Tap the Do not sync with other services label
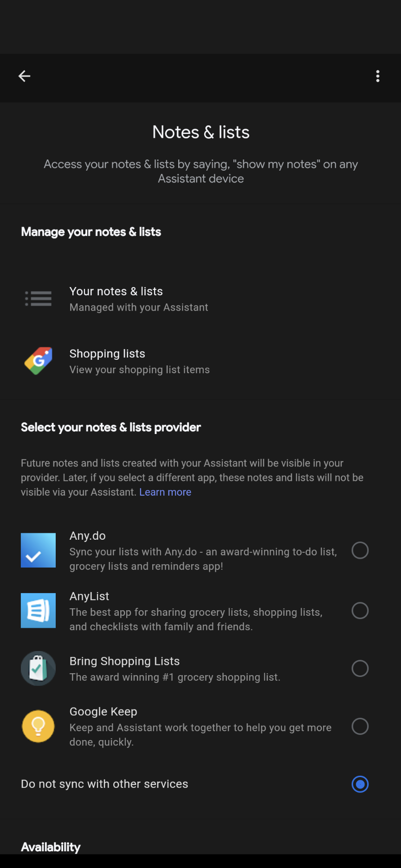This screenshot has width=401, height=868. 104,784
